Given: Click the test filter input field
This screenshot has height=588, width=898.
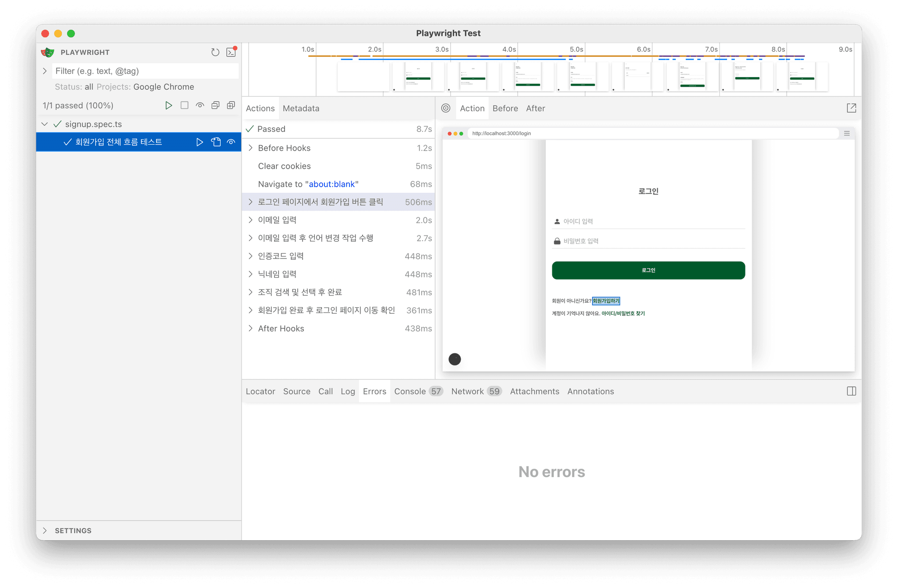Looking at the screenshot, I should [x=145, y=71].
